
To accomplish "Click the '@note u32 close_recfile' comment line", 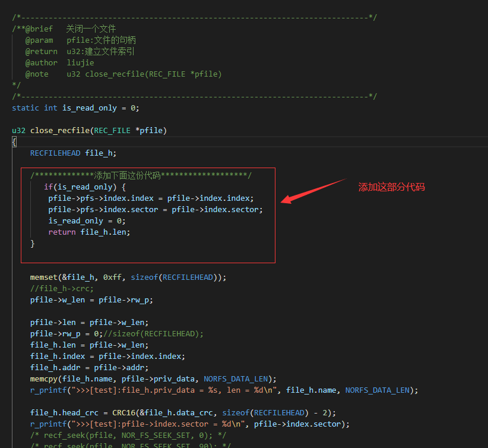I will click(x=123, y=74).
